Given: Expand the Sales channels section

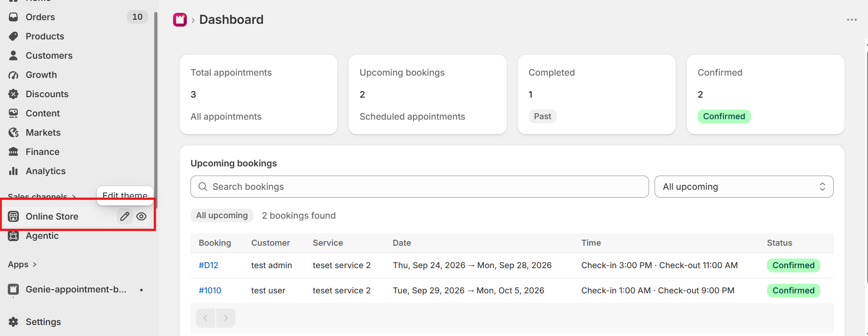Looking at the screenshot, I should 42,197.
